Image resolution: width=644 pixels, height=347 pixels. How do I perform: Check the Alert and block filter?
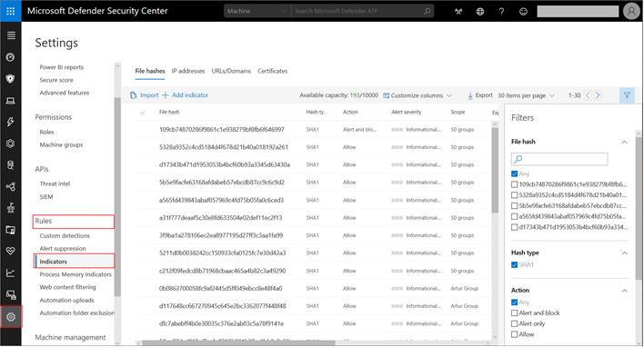pyautogui.click(x=514, y=313)
